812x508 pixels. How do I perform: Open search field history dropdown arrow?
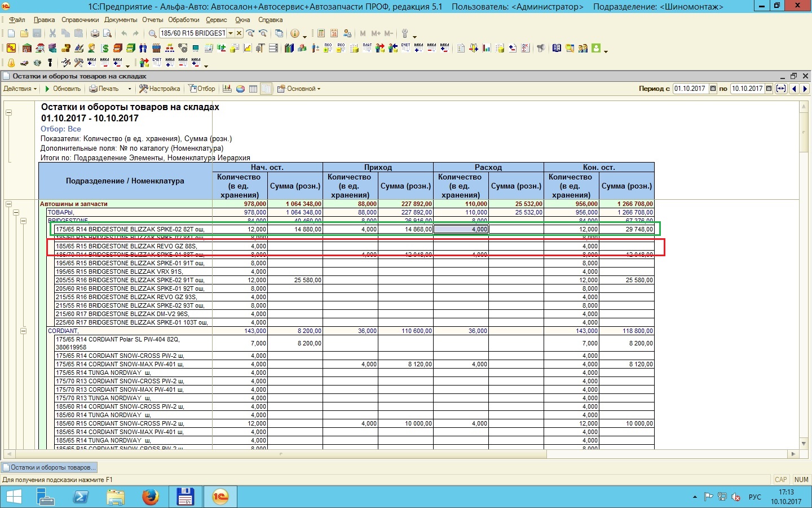click(231, 33)
